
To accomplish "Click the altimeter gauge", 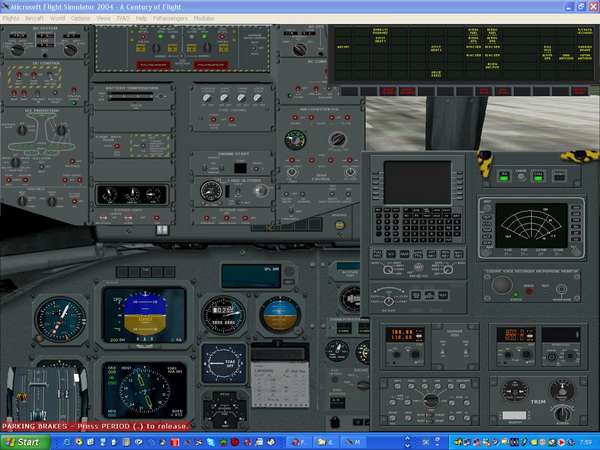I will point(223,315).
